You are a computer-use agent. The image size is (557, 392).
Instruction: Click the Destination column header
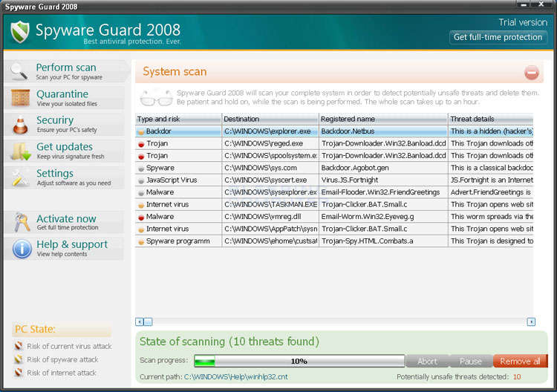click(x=270, y=119)
